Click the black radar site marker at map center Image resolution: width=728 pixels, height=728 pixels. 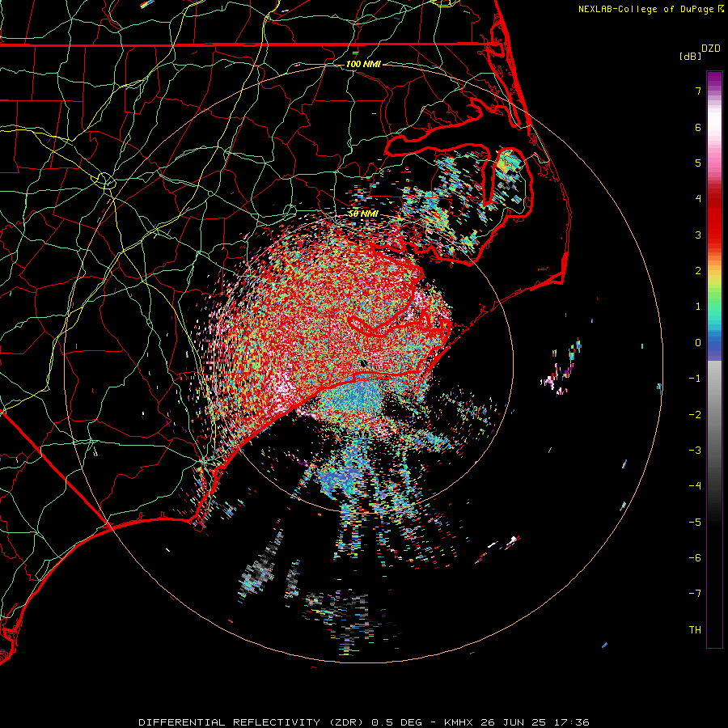pyautogui.click(x=364, y=363)
